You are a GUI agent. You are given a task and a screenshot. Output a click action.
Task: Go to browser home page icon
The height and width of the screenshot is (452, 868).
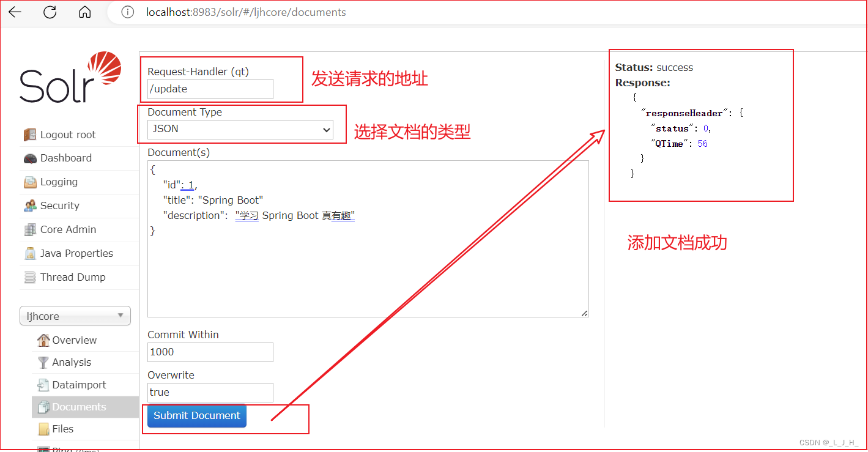point(85,12)
